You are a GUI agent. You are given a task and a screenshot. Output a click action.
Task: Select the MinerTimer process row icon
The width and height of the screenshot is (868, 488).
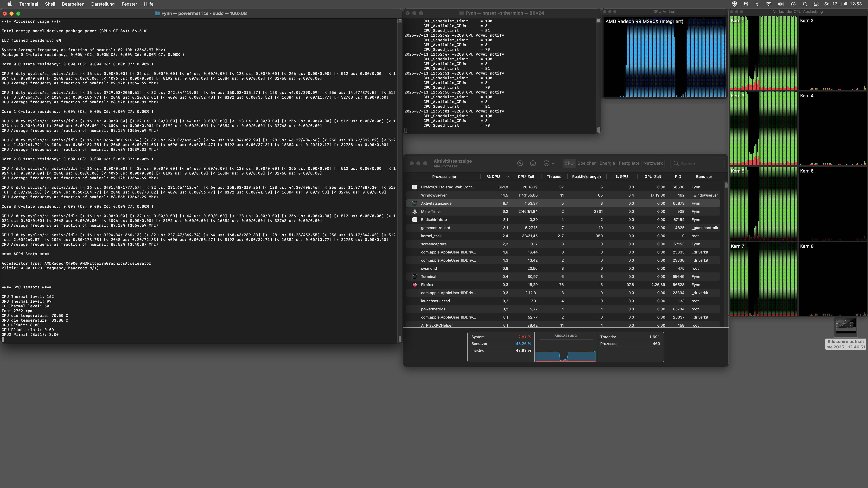click(415, 212)
